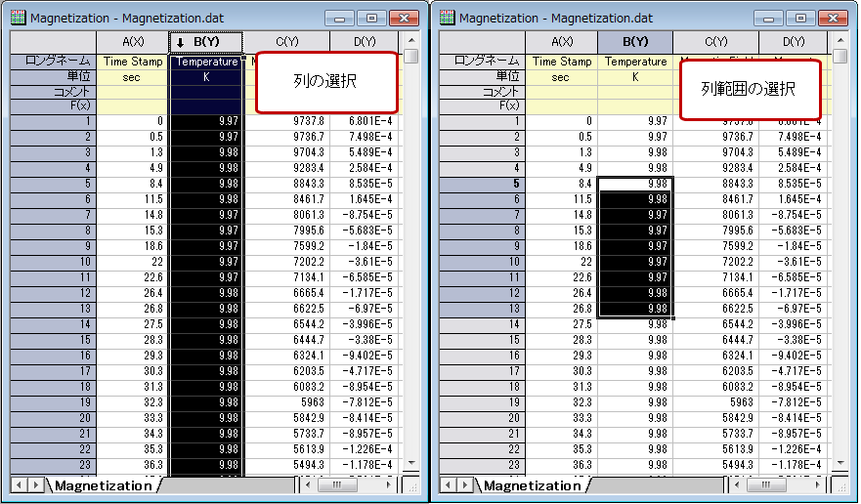Click cell 9737.8 in left window
This screenshot has height=504, width=861.
pos(286,121)
